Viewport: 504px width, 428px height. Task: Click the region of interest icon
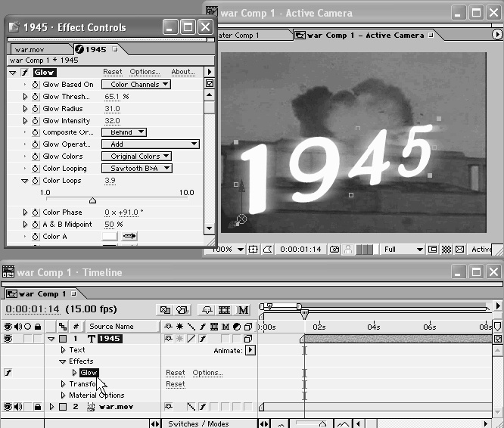433,250
